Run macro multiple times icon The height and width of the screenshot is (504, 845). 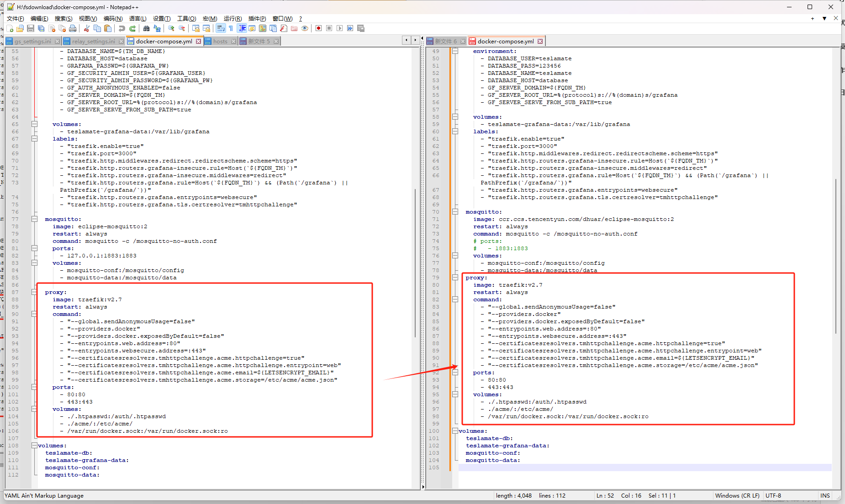(x=350, y=28)
